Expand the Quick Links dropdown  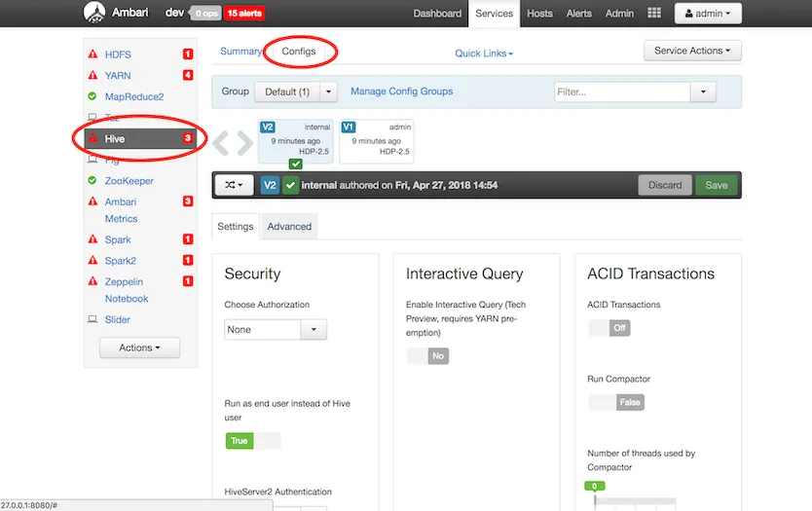pos(484,54)
